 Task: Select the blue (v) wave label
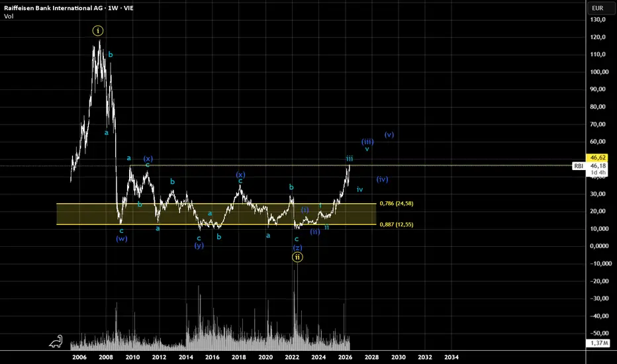tap(389, 134)
